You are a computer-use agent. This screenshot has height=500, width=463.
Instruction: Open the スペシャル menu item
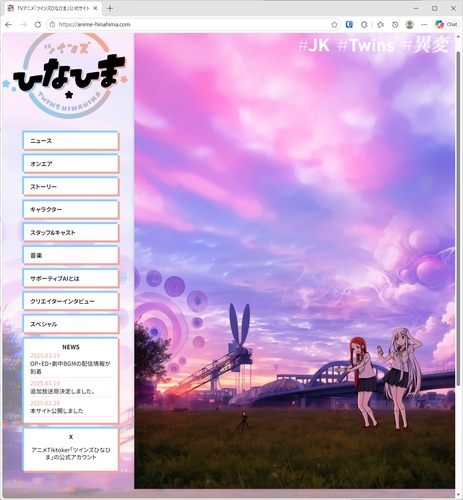click(71, 324)
